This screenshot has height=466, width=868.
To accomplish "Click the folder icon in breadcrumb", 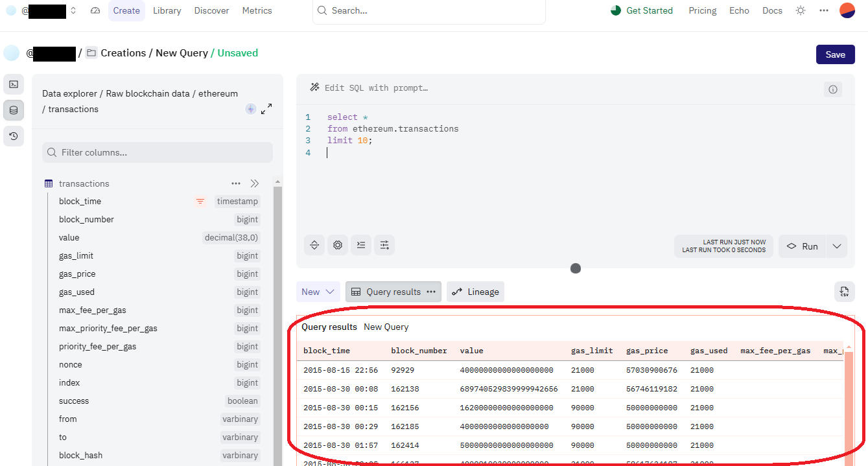I will pos(91,53).
